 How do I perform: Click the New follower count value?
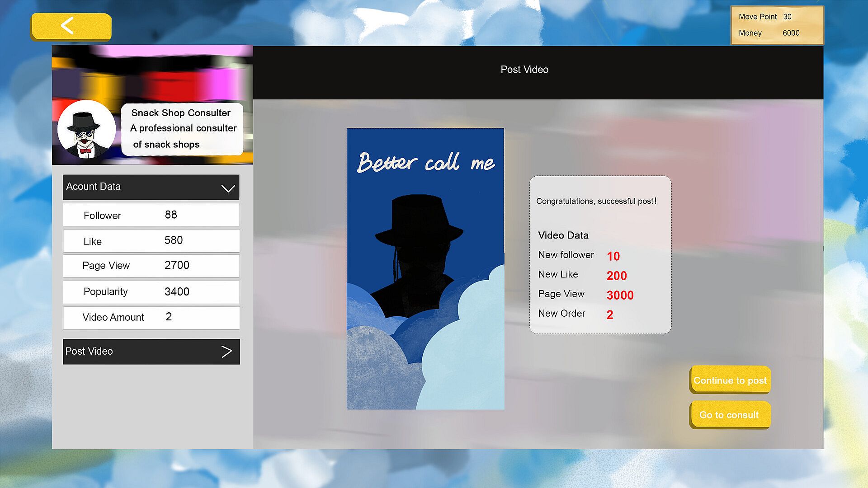613,256
